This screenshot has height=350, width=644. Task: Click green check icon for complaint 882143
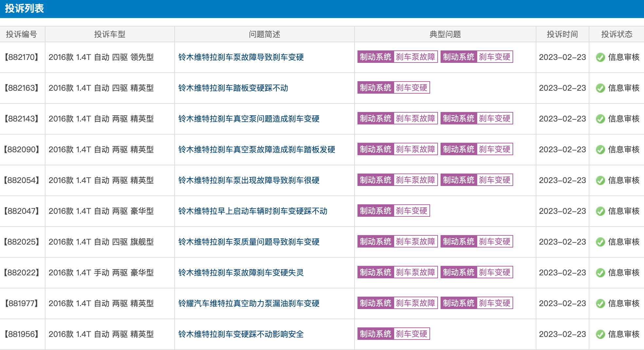click(600, 119)
